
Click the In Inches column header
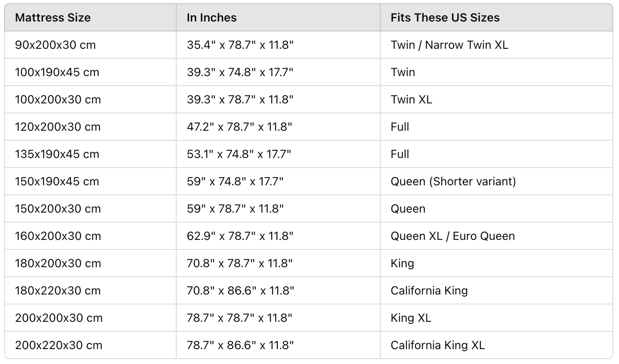[278, 17]
